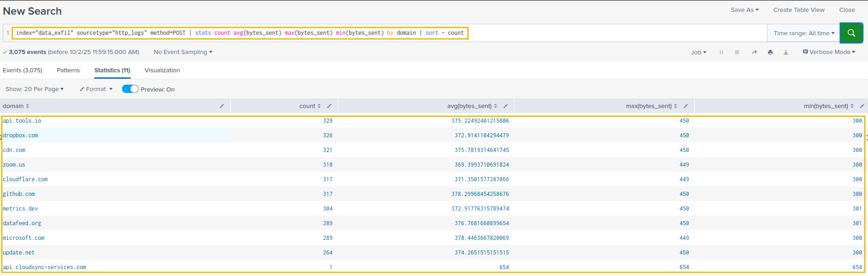Edit the domain column with pencil icon
This screenshot has height=276, width=868.
pyautogui.click(x=222, y=106)
